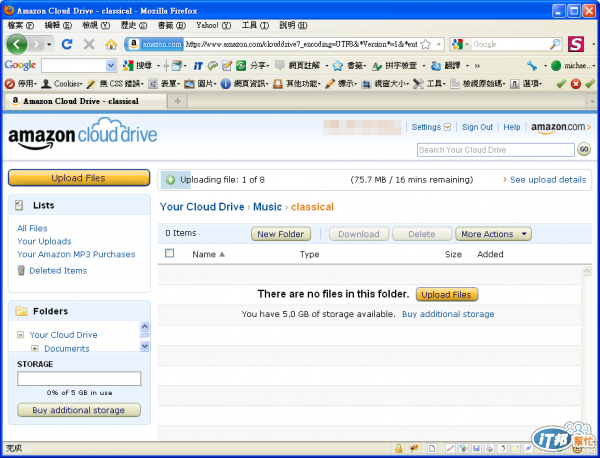
Task: Create a folder with New Folder button
Action: pyautogui.click(x=281, y=234)
